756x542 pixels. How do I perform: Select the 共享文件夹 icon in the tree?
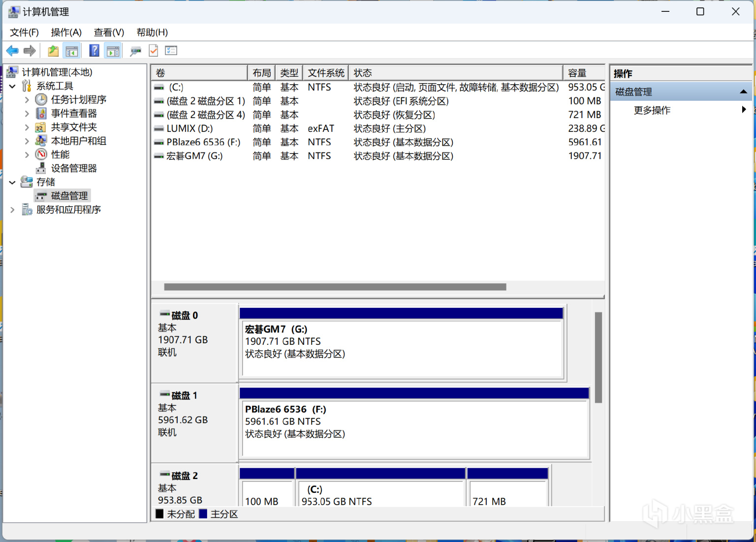pos(41,127)
